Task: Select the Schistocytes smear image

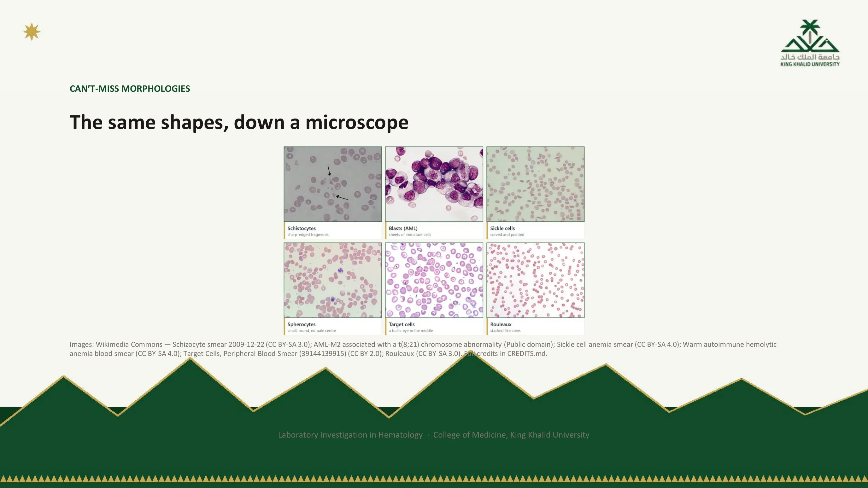Action: coord(332,184)
